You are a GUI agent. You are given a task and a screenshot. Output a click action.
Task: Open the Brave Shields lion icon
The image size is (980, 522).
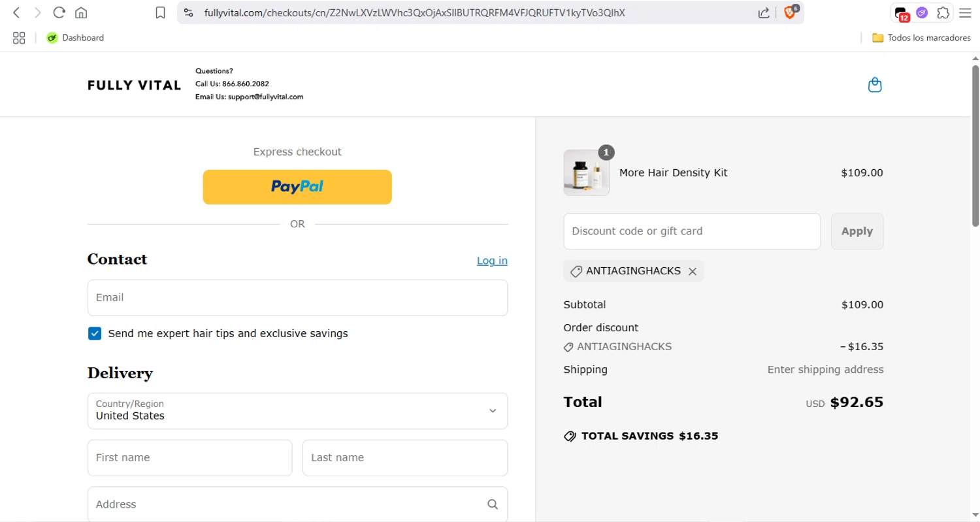(x=791, y=12)
